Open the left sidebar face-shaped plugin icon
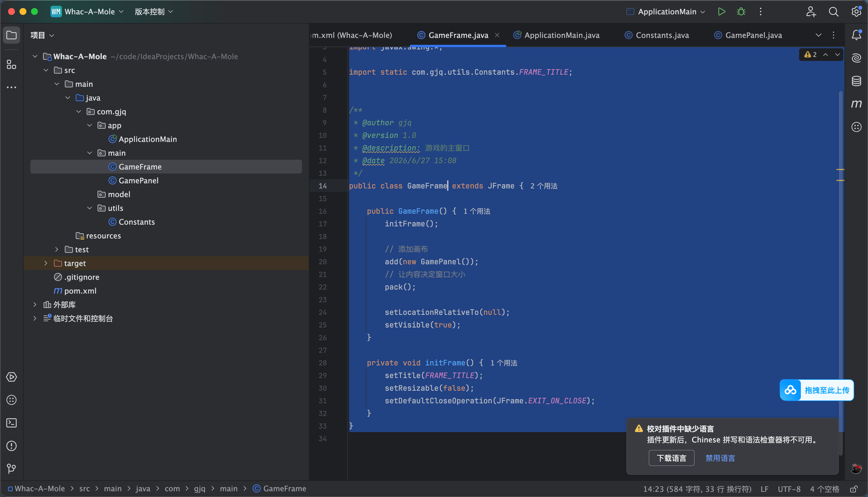Image resolution: width=868 pixels, height=497 pixels. click(11, 400)
